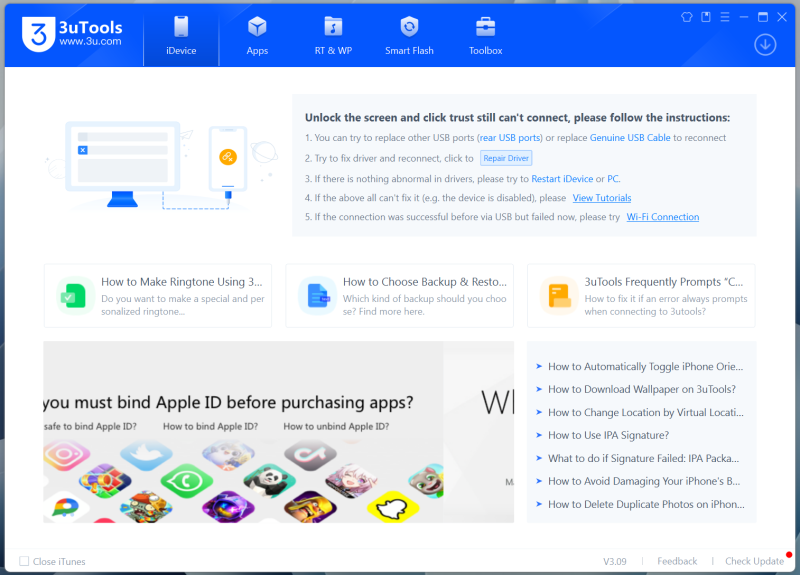Open What to do if Signature Failed article

(643, 458)
